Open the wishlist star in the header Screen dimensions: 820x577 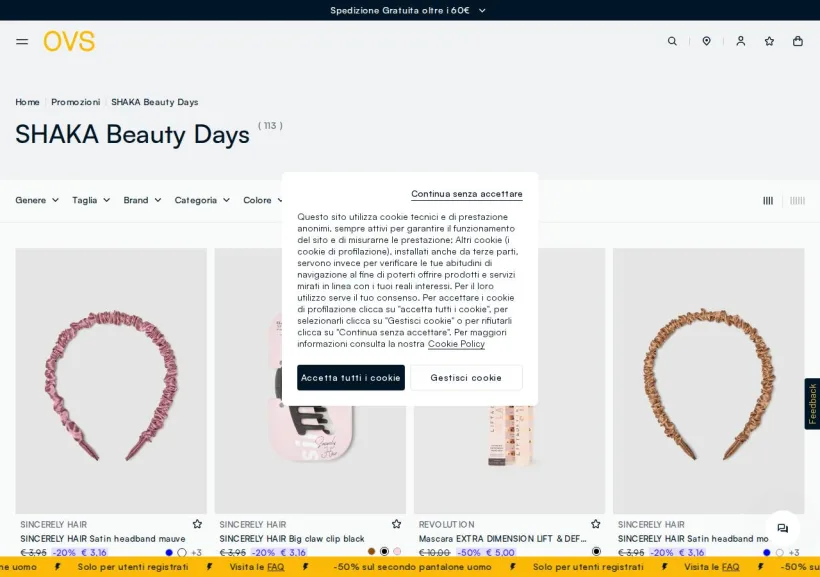(x=769, y=41)
